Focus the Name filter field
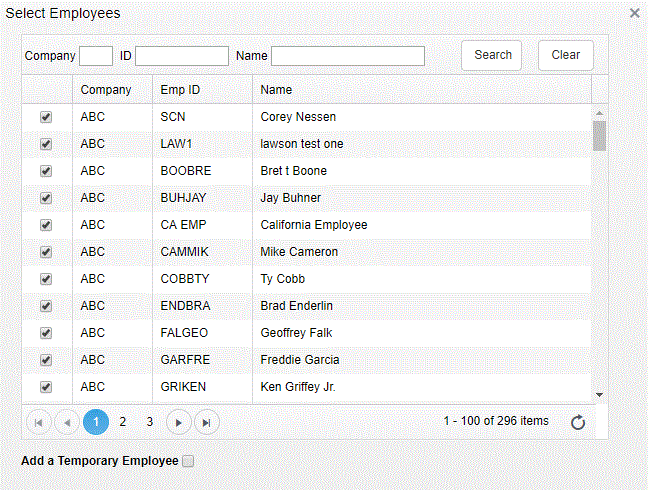This screenshot has width=648, height=490. pos(348,56)
